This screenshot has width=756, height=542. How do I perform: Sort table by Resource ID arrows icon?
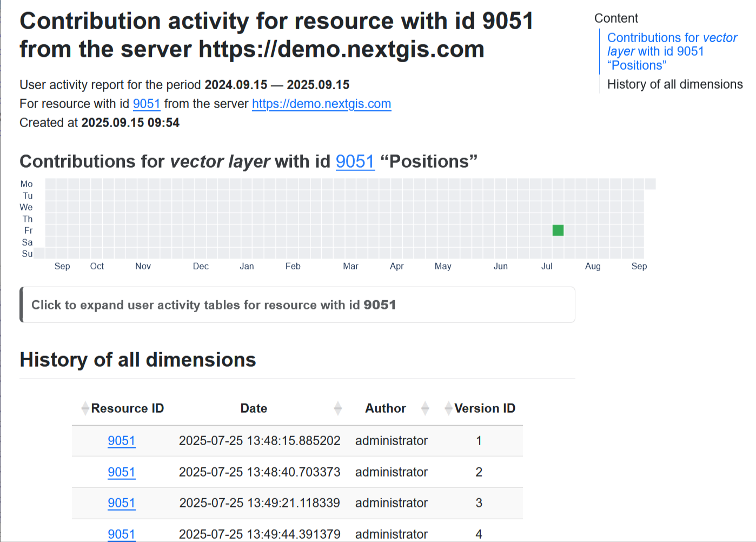pyautogui.click(x=85, y=408)
